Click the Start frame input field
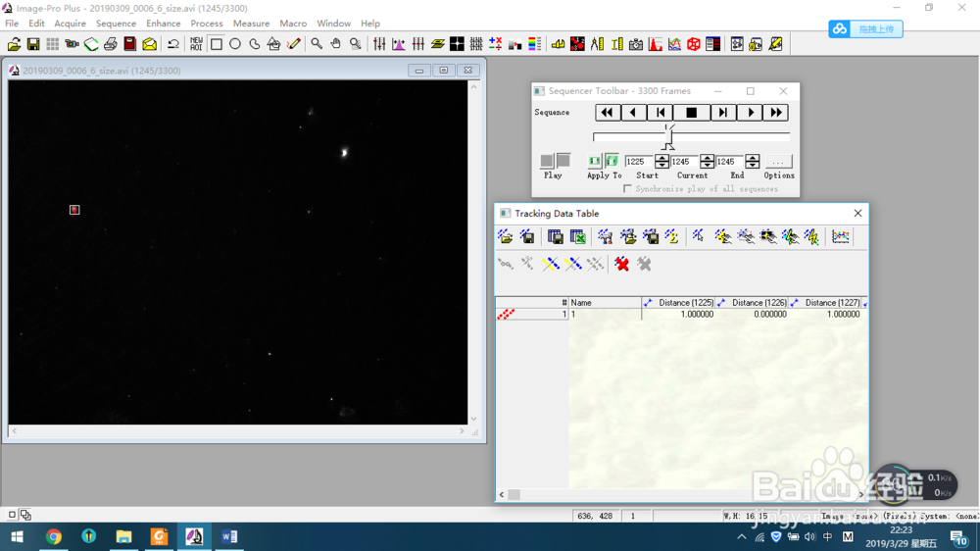The height and width of the screenshot is (551, 980). [639, 162]
